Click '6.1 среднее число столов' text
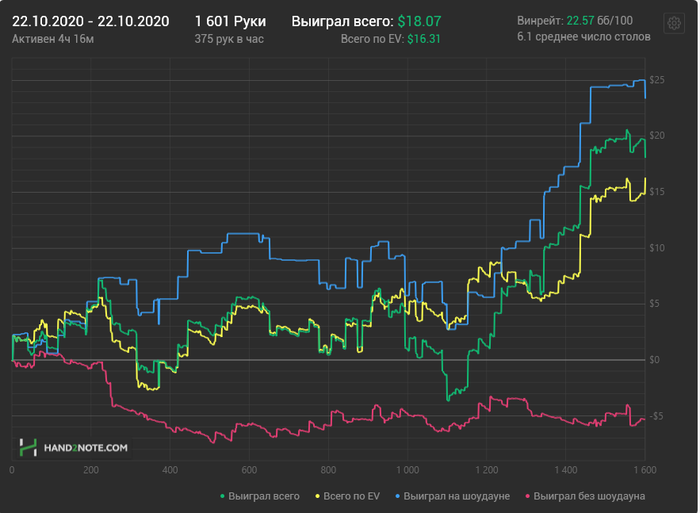Screen dimensions: 700x513 tap(583, 37)
